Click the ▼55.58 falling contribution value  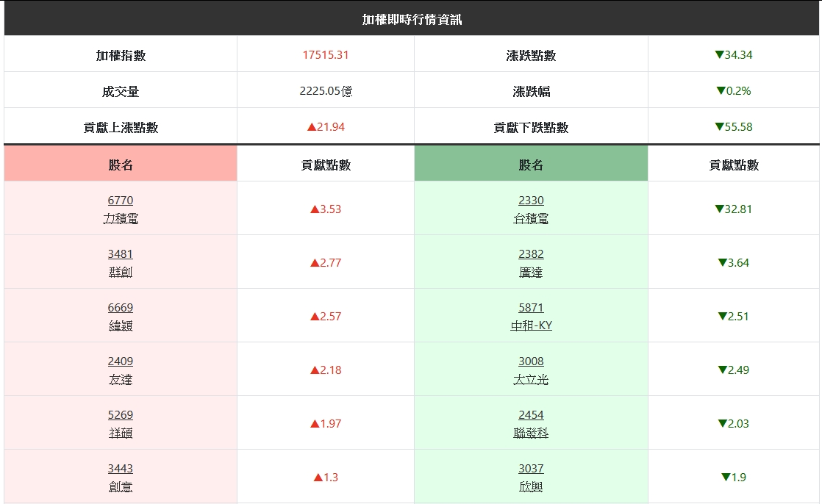pyautogui.click(x=734, y=127)
